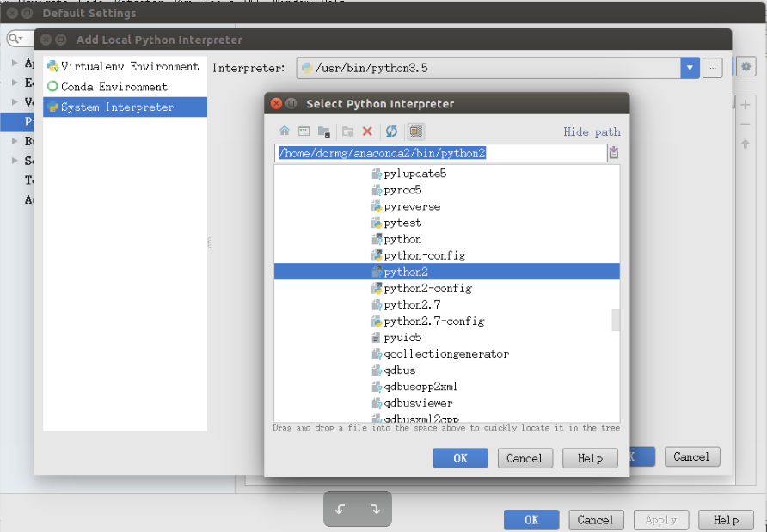Click Hide path link
Image resolution: width=767 pixels, height=532 pixels.
click(592, 132)
